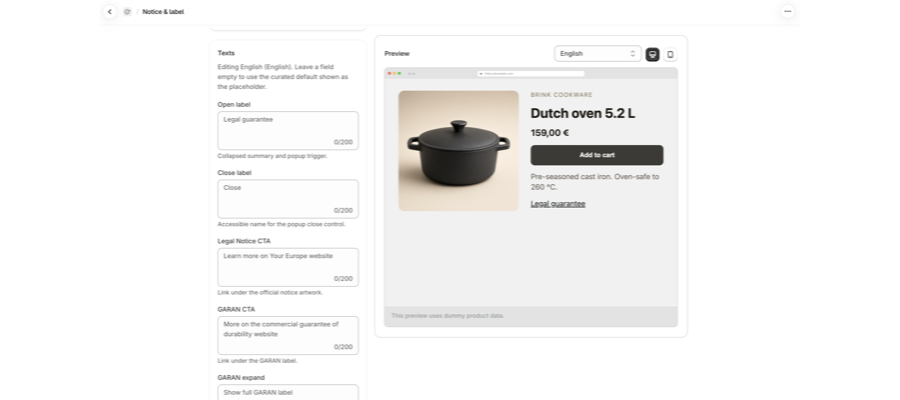The height and width of the screenshot is (400, 900).
Task: Click the Preview panel heading
Action: point(397,53)
